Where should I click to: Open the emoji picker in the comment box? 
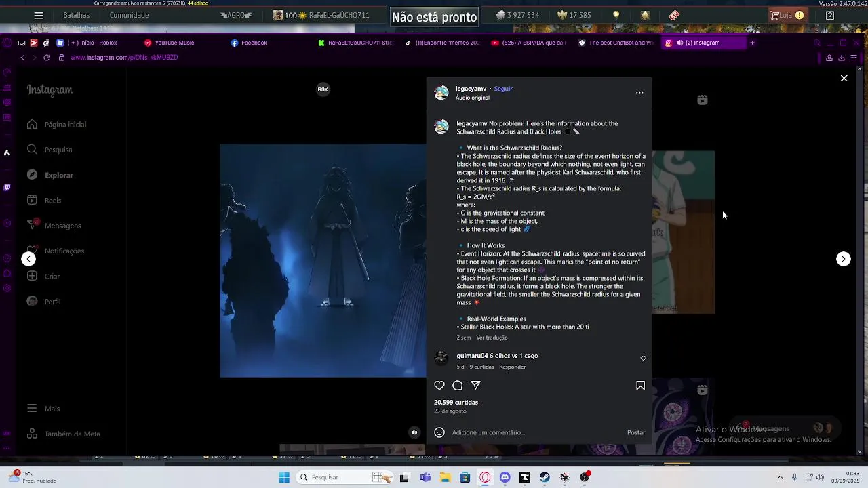[x=439, y=432]
